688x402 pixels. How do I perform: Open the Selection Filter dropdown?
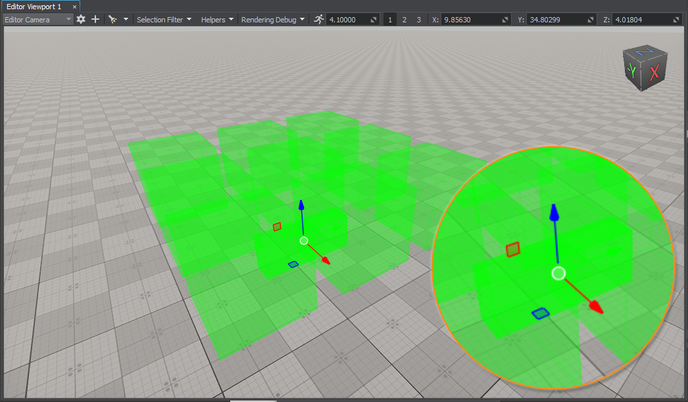pos(164,19)
